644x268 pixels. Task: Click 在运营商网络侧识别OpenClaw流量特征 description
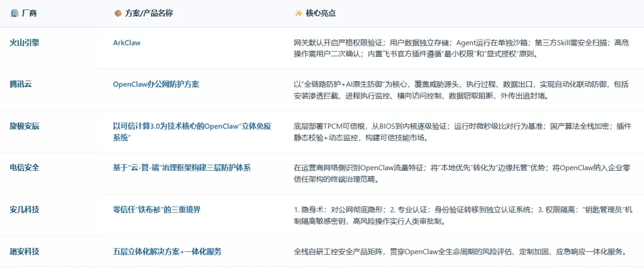(x=463, y=174)
